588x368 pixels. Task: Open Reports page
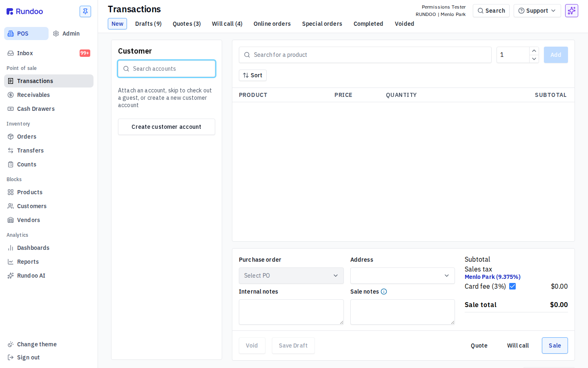point(49,262)
